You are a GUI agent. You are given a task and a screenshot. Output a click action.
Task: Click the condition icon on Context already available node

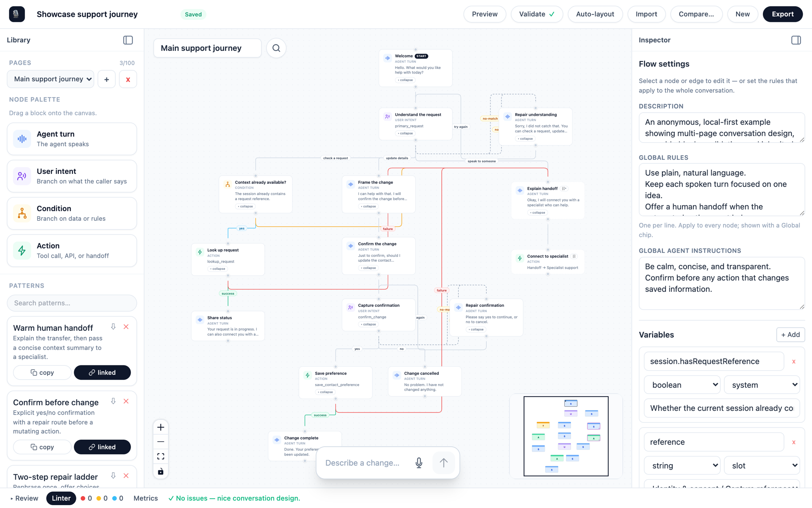coord(227,185)
